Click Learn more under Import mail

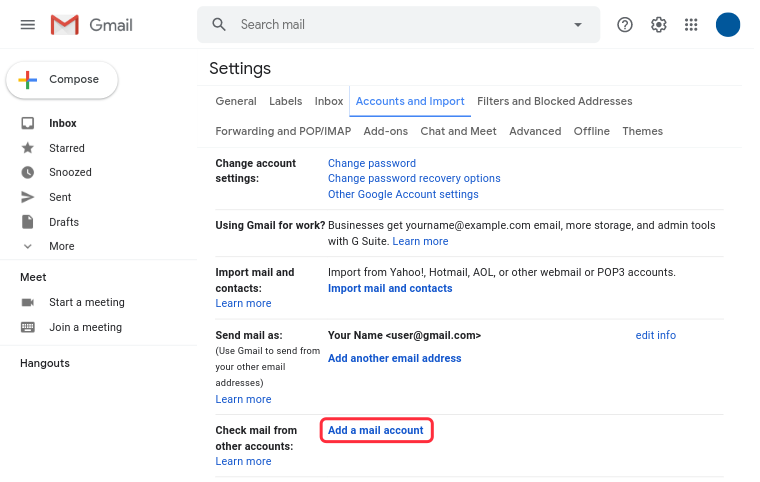(x=243, y=304)
